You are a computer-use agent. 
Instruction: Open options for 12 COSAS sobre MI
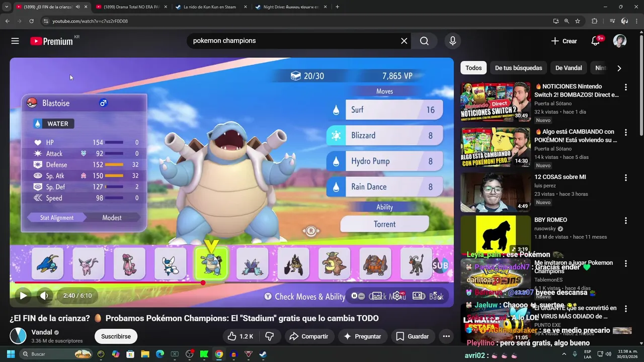click(626, 177)
